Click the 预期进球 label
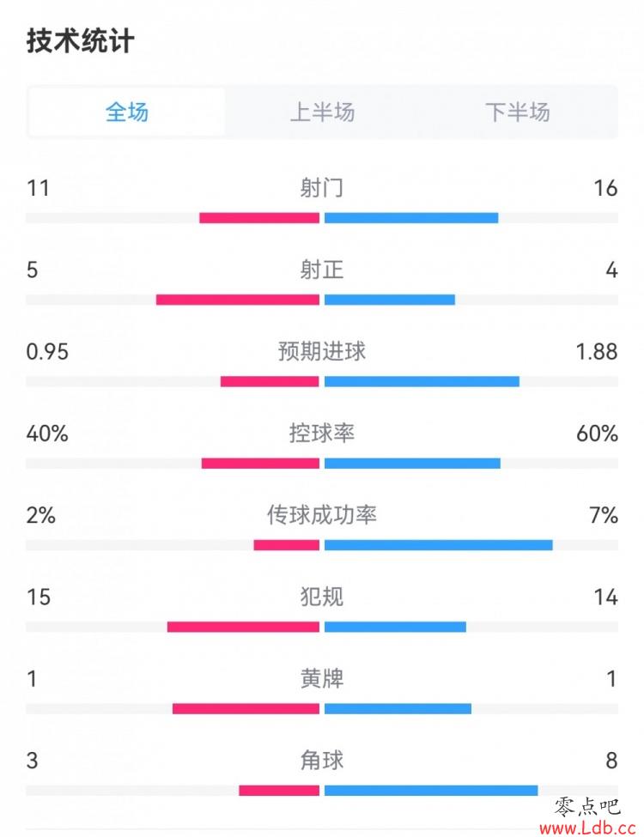 [321, 351]
